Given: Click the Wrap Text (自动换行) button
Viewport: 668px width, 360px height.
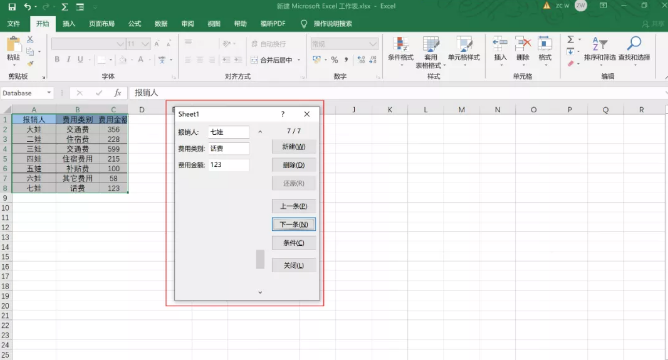Looking at the screenshot, I should tap(268, 44).
